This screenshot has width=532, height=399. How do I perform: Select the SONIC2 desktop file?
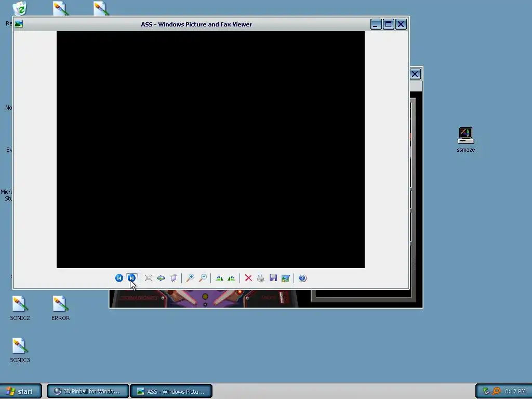[x=20, y=308]
